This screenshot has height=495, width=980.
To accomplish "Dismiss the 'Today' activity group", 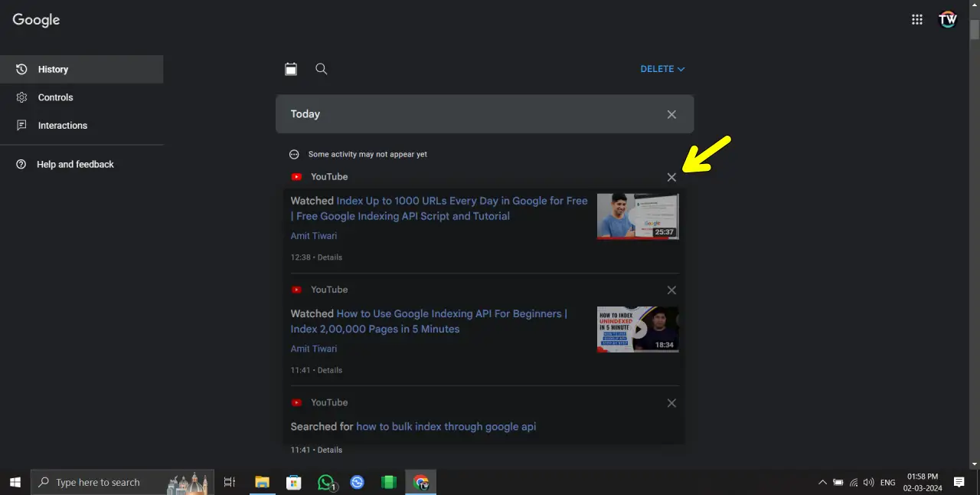I will (671, 113).
